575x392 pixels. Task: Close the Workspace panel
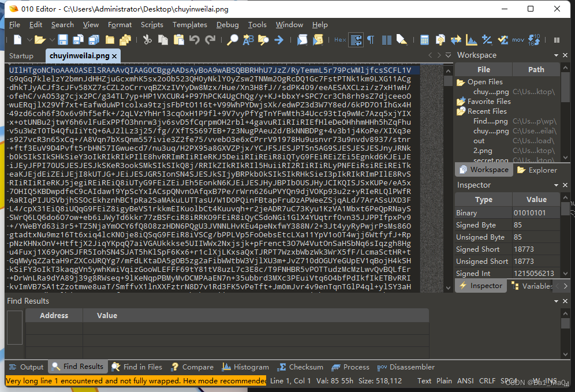point(565,55)
